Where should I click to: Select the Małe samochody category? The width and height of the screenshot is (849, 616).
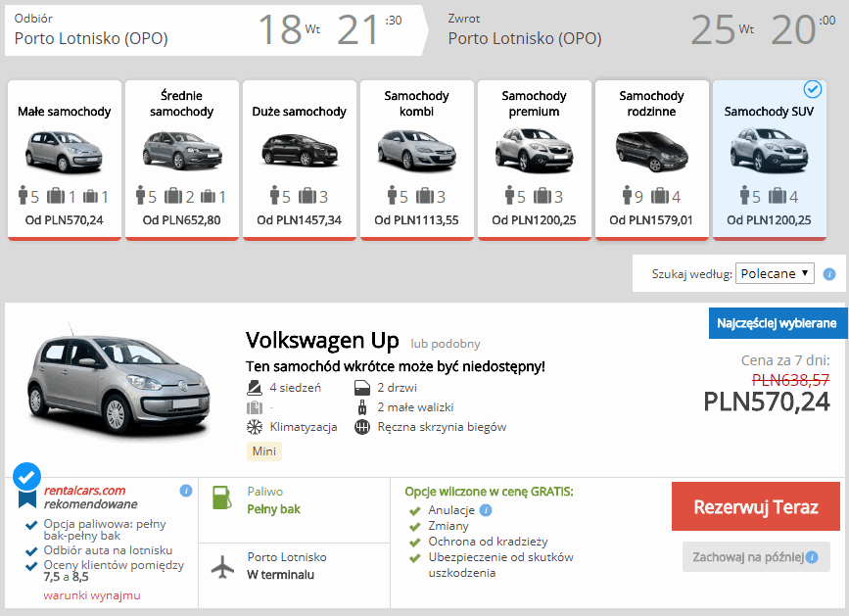click(x=65, y=160)
